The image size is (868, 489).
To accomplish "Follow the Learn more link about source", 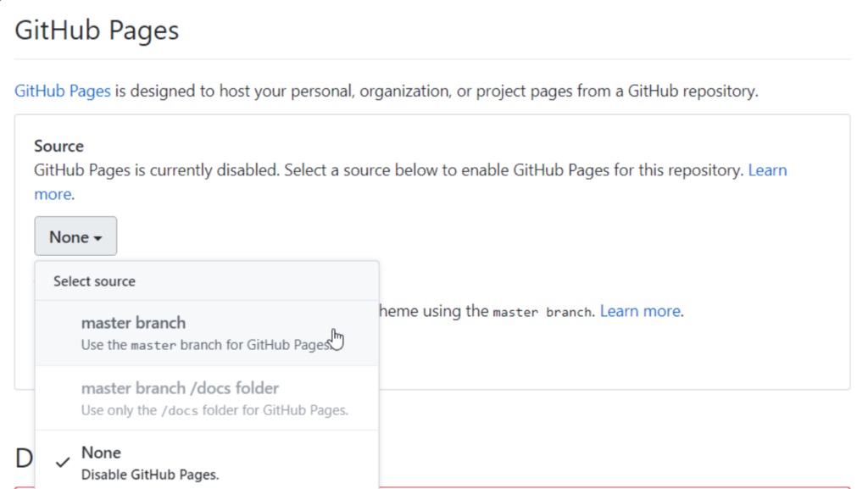I will click(767, 169).
